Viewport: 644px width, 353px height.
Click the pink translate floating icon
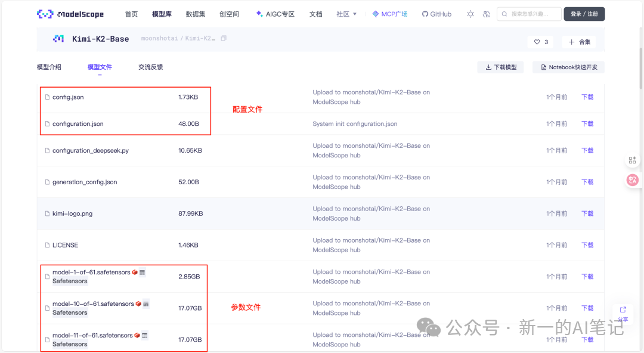click(633, 180)
